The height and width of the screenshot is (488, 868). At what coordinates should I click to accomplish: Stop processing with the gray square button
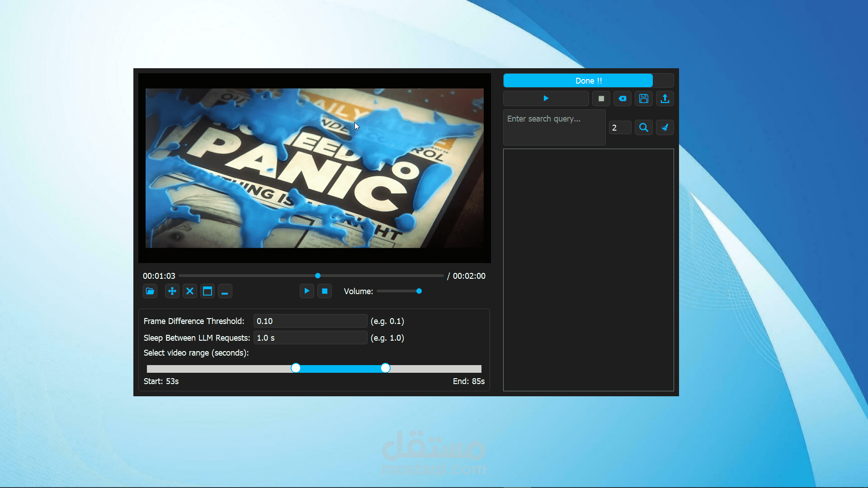[x=601, y=99]
